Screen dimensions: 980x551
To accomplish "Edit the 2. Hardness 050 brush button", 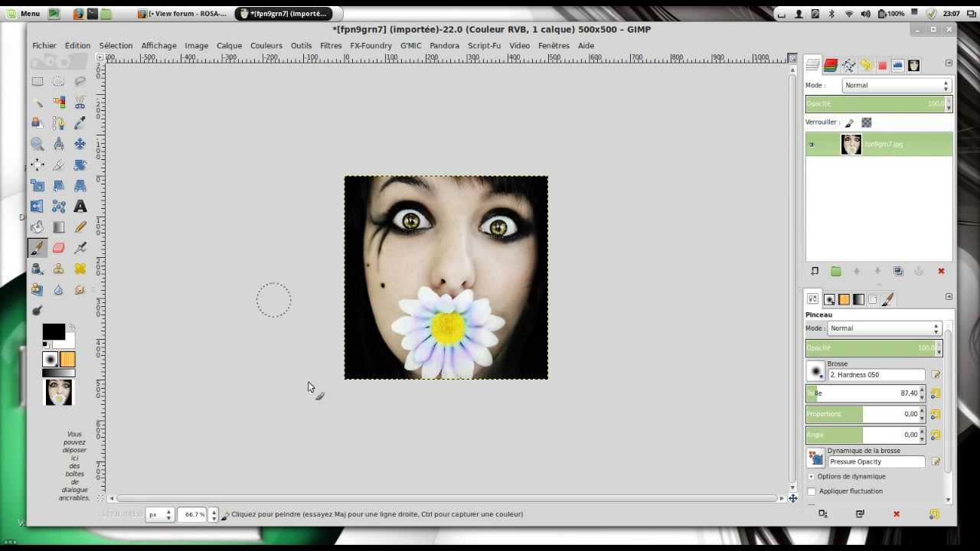I will coord(935,375).
